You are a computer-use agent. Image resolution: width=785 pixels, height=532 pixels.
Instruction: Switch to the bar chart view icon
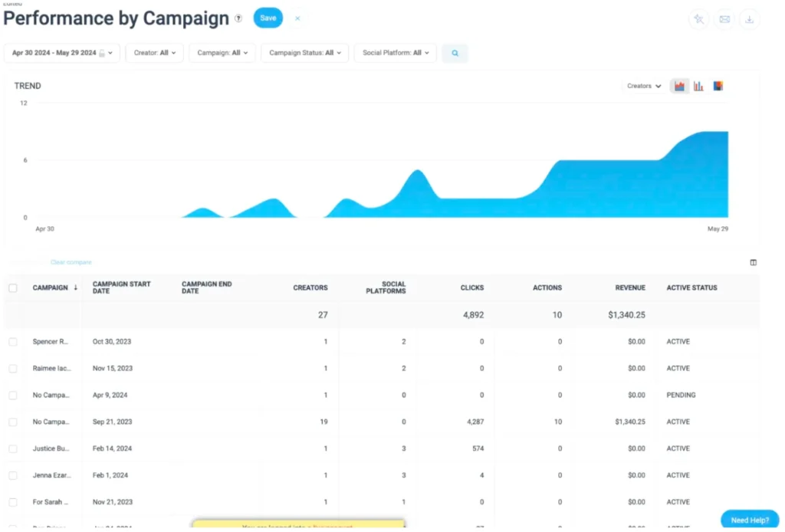pos(698,86)
